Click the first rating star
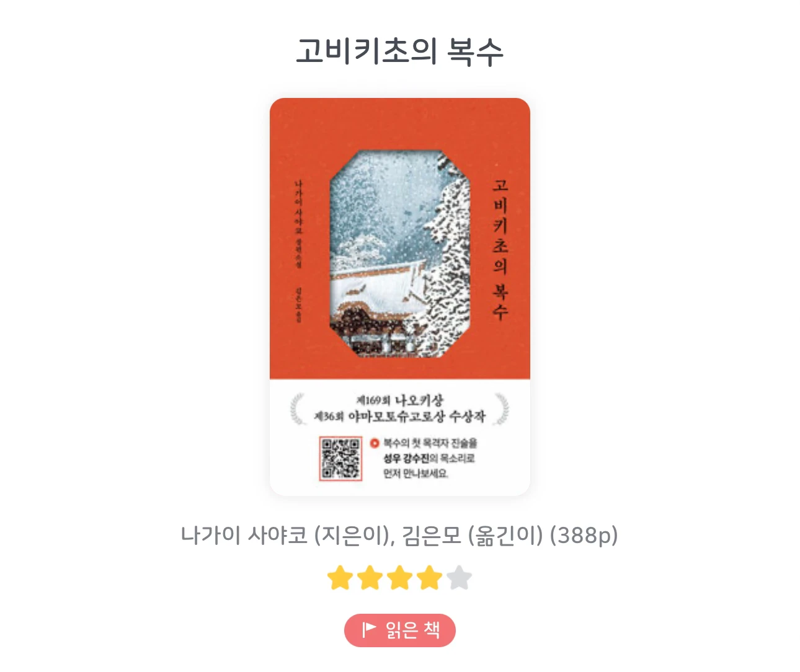The height and width of the screenshot is (672, 800). pyautogui.click(x=340, y=578)
